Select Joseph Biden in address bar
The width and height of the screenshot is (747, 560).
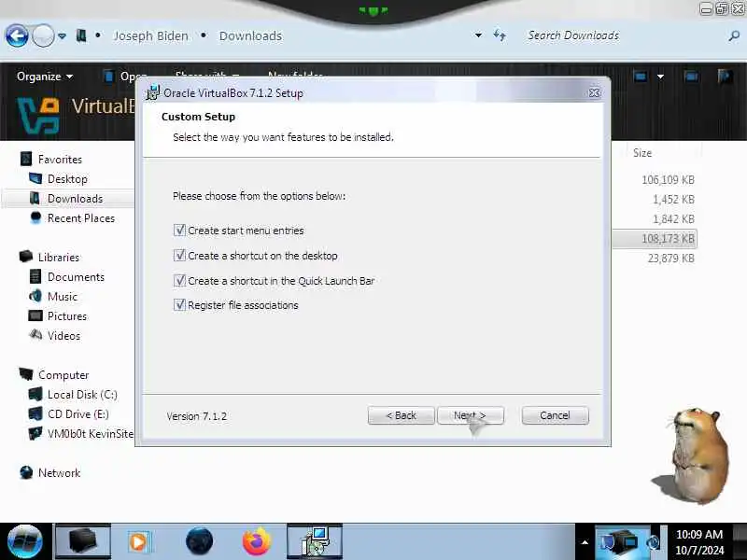(x=150, y=36)
